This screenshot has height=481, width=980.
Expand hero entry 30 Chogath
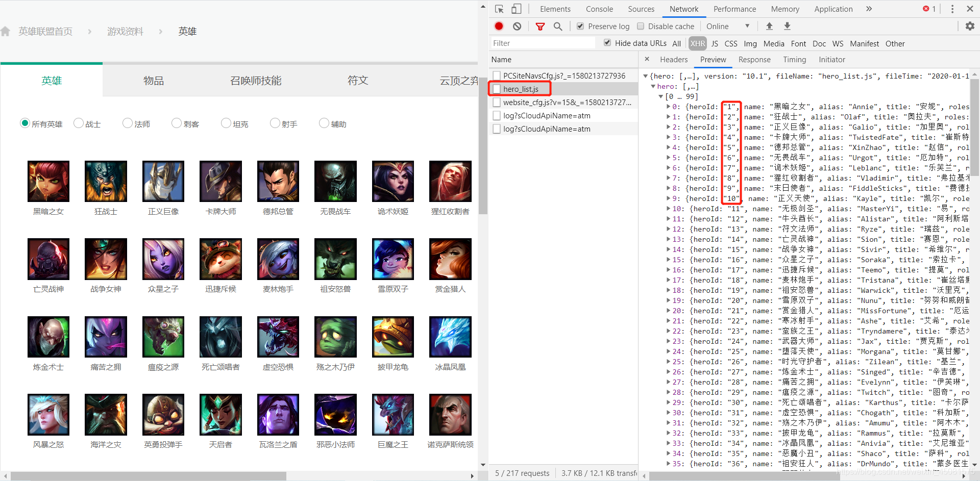point(669,413)
